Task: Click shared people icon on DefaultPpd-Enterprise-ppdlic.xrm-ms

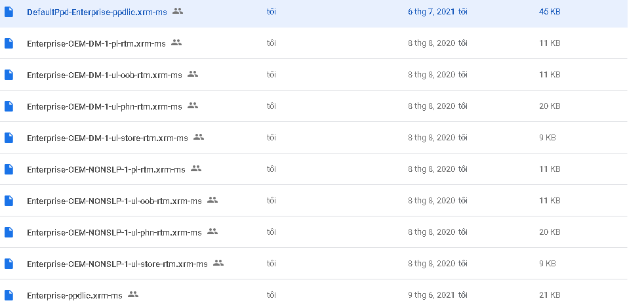Action: click(178, 12)
